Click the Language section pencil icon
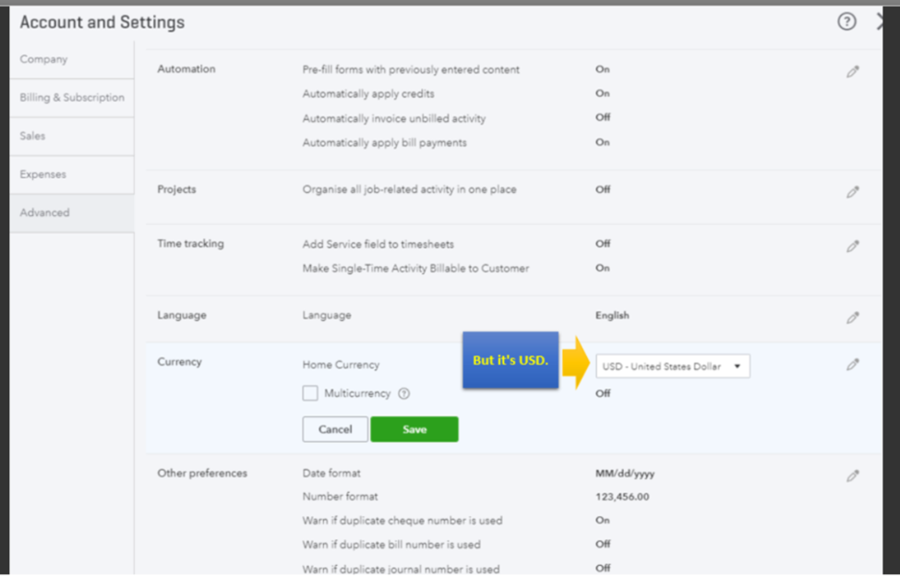900x588 pixels. [853, 318]
